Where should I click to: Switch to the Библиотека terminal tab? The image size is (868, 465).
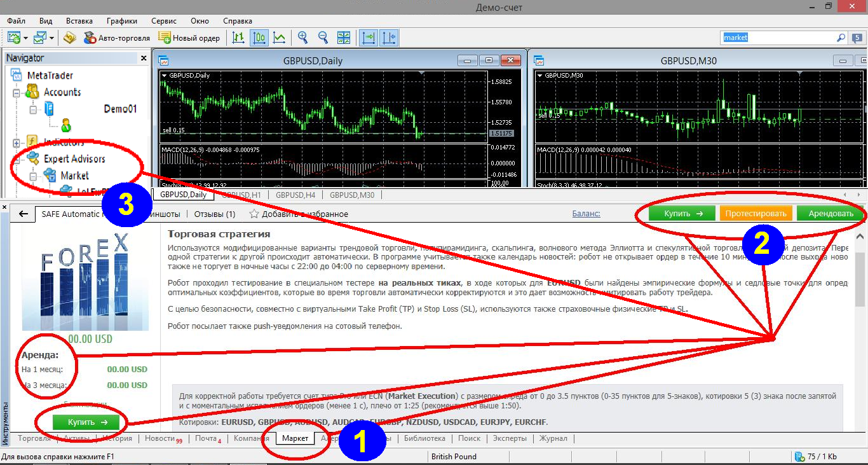pyautogui.click(x=424, y=438)
